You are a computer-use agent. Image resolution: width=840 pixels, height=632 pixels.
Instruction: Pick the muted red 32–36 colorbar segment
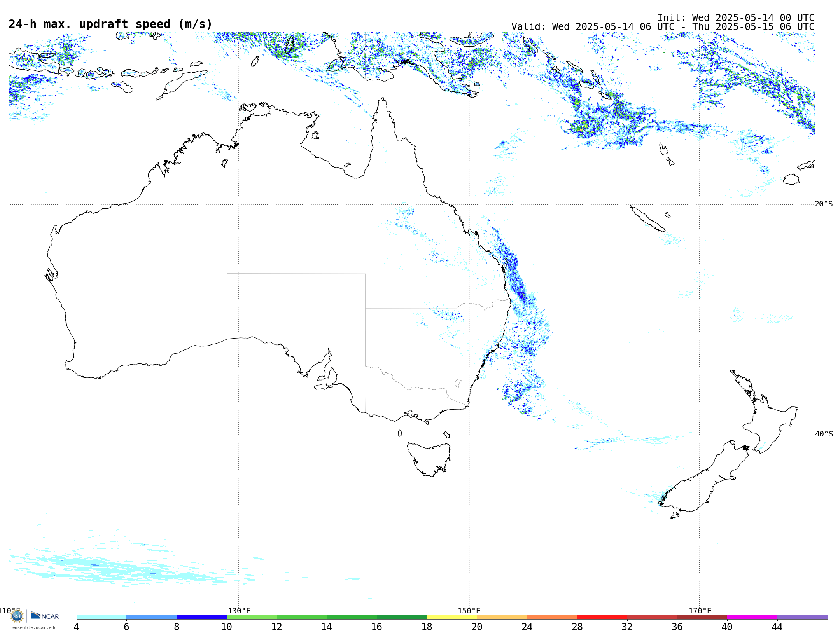tap(652, 617)
